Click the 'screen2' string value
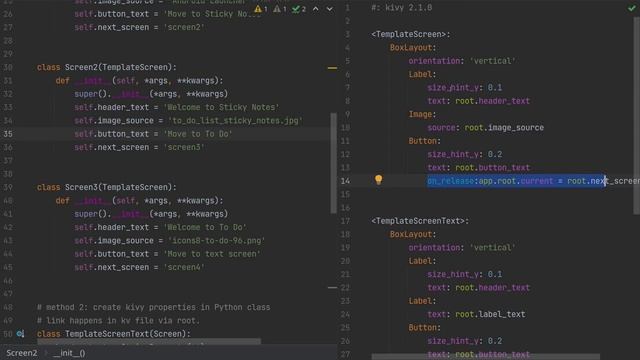 184,27
